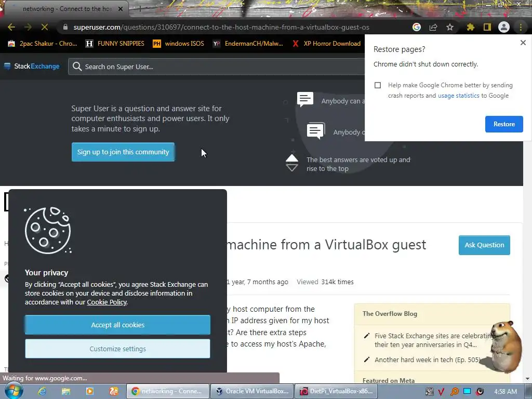Switch to Oracle VM VirtualBox taskbar window
532x399 pixels.
[252, 391]
